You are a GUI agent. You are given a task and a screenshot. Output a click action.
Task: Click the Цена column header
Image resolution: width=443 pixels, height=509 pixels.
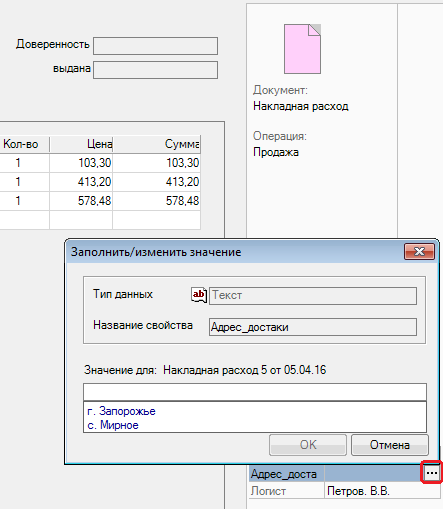[81, 144]
